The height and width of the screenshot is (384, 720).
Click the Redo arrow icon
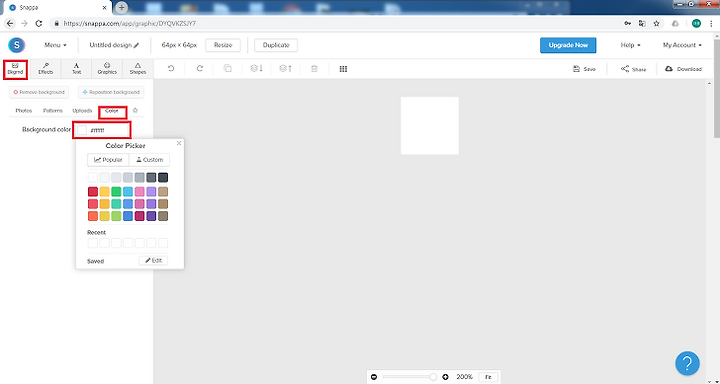(200, 69)
